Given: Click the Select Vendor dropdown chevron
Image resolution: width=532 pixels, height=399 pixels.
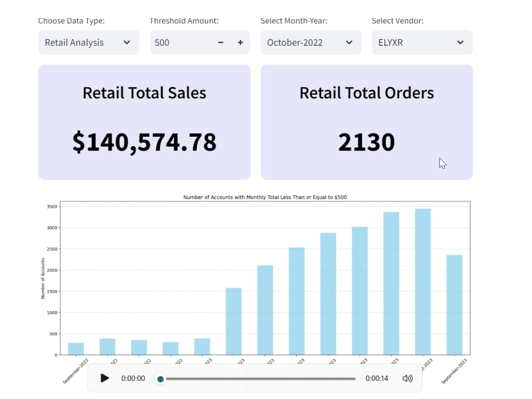Looking at the screenshot, I should [460, 43].
